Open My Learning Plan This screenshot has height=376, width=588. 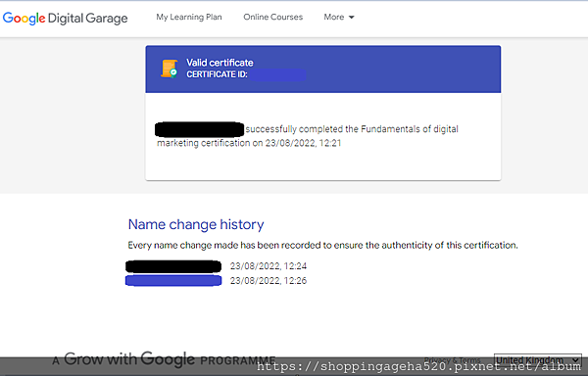click(x=189, y=17)
